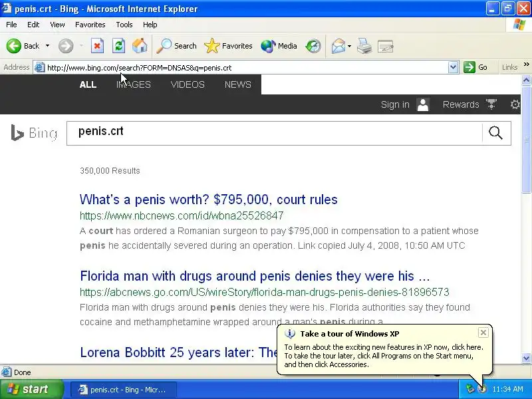Click the Back arrow toolbar icon
532x399 pixels.
(14, 46)
